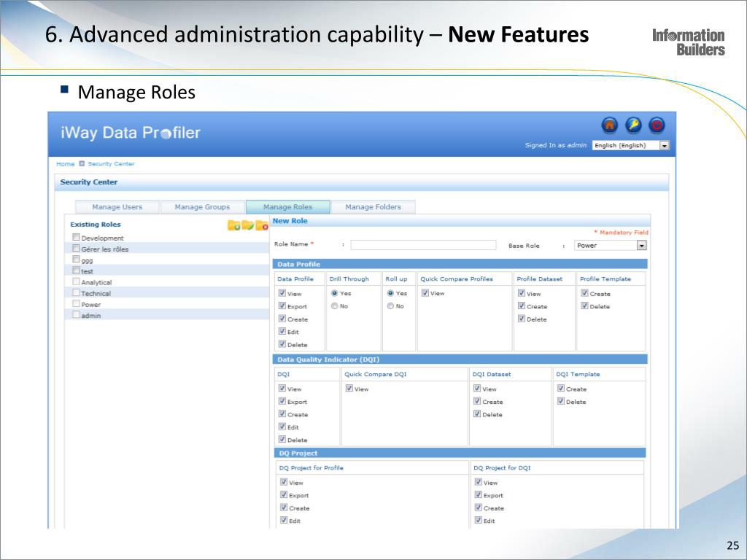Disable Delete under Profile Template
Image resolution: width=747 pixels, height=560 pixels.
point(584,306)
